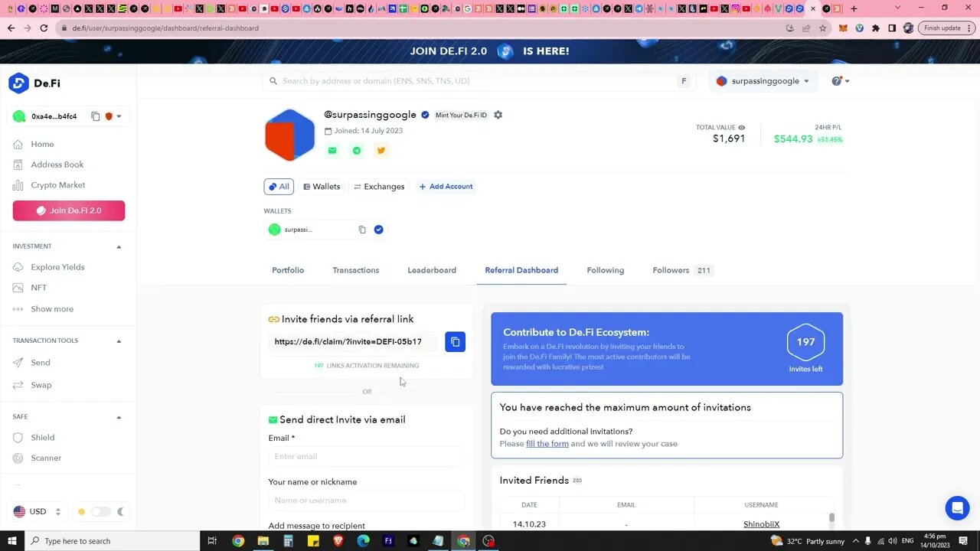Switch to the Transactions tab
The height and width of the screenshot is (551, 980).
pyautogui.click(x=356, y=270)
